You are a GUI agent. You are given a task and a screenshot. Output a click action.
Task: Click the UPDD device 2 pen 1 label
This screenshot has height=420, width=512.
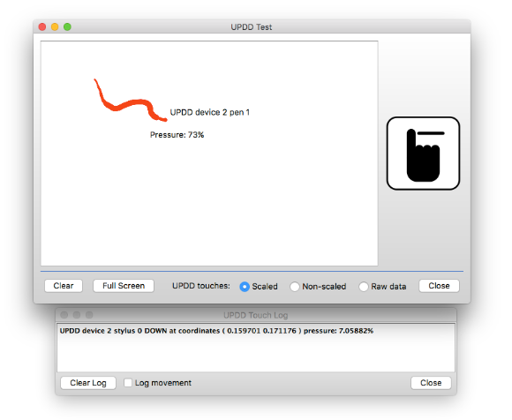(209, 112)
